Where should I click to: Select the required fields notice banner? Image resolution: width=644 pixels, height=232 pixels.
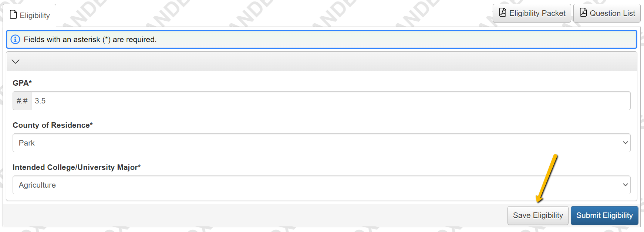point(321,40)
